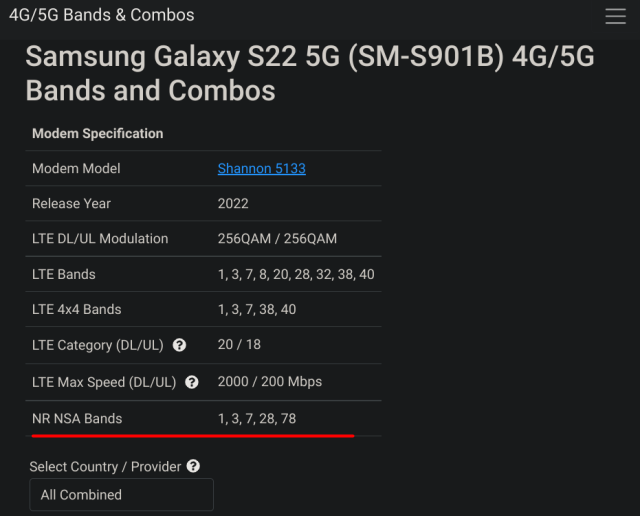Click the Modem Specification table header

98,133
